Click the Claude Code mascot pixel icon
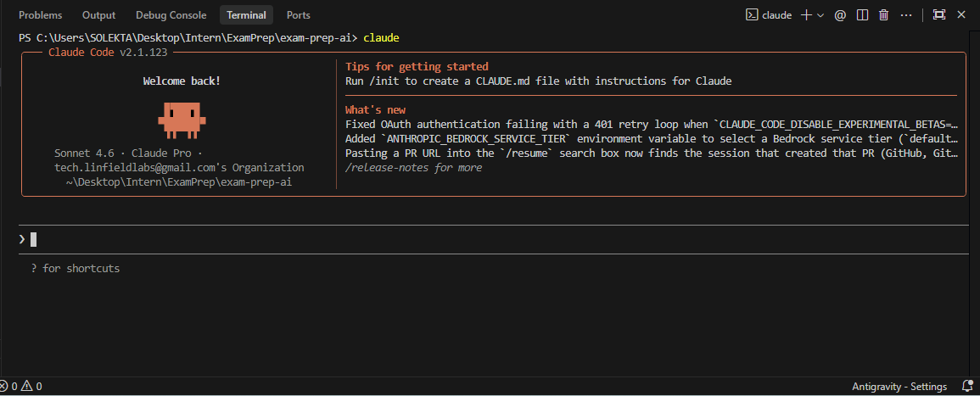The height and width of the screenshot is (396, 980). (x=182, y=120)
